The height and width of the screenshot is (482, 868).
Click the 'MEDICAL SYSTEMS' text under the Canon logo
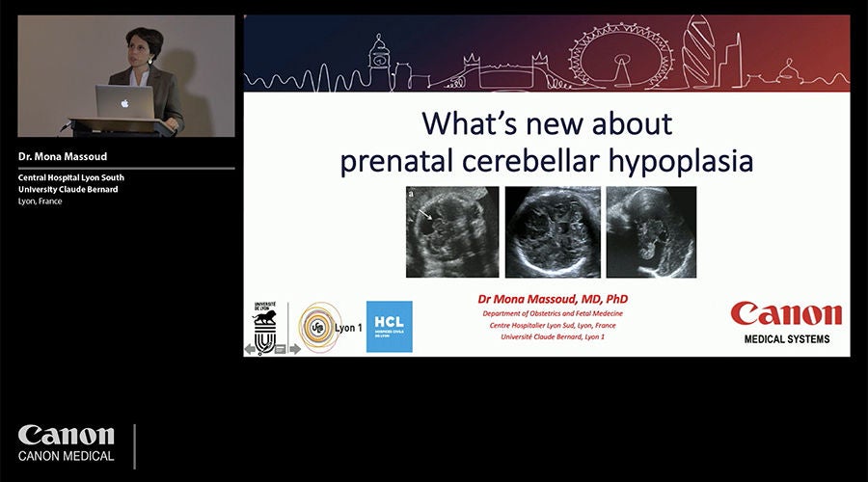(x=787, y=339)
